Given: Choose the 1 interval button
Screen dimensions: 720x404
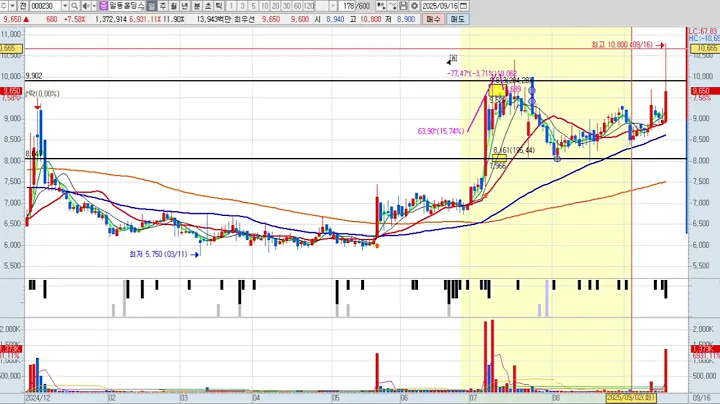Looking at the screenshot, I should tap(231, 6).
